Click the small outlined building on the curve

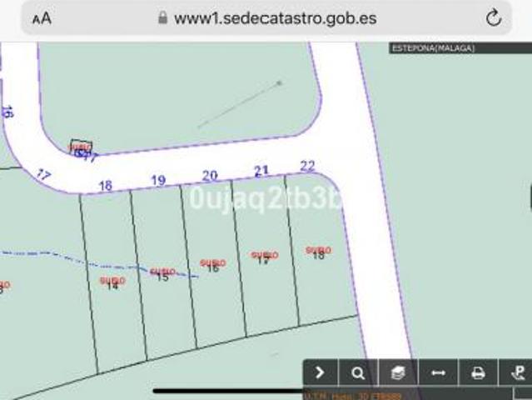81,147
